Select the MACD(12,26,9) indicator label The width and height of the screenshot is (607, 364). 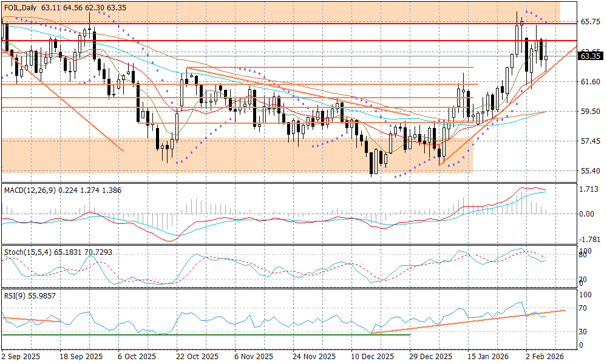(30, 190)
